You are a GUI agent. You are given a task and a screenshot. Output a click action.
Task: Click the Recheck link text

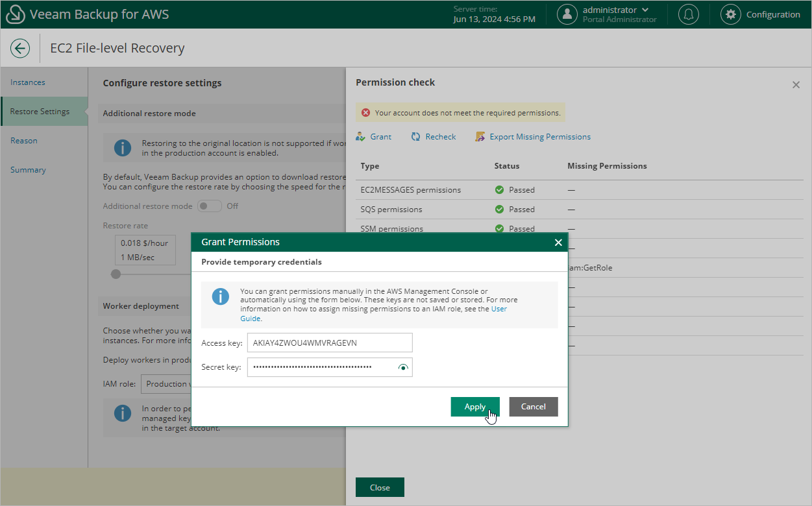pos(441,137)
